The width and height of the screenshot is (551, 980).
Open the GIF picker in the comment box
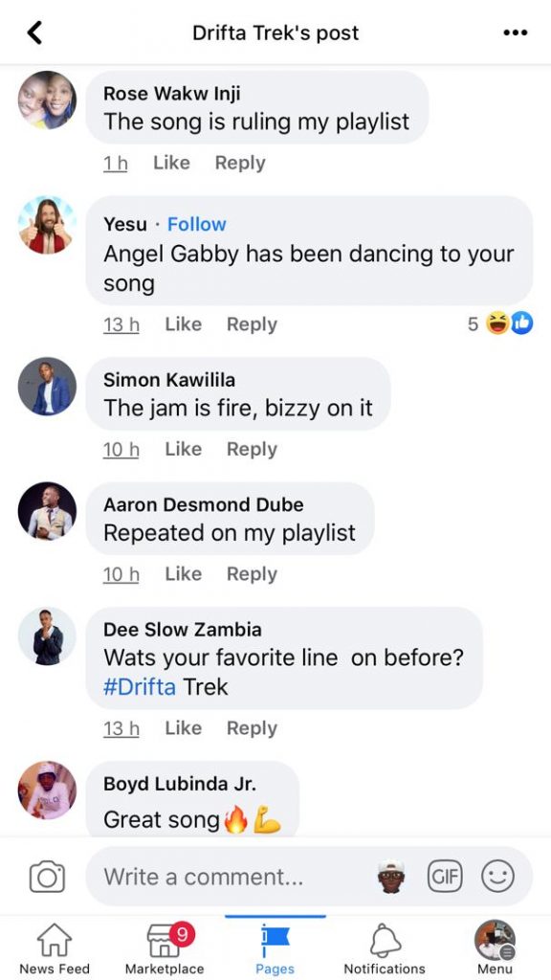click(444, 876)
